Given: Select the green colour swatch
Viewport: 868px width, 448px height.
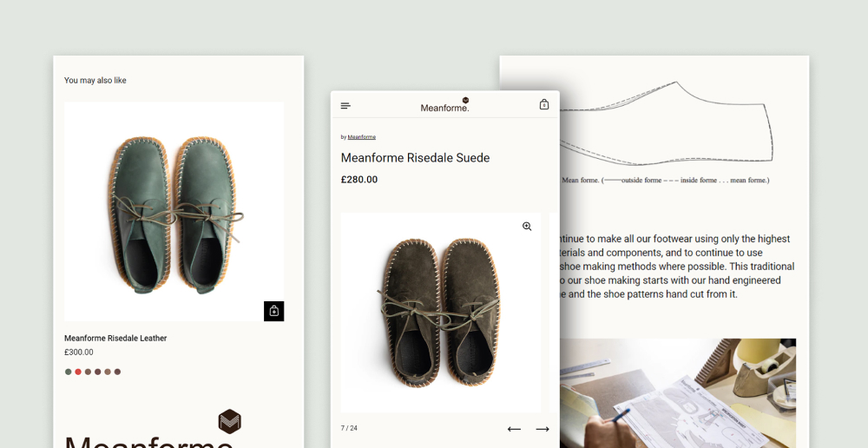Looking at the screenshot, I should point(68,372).
